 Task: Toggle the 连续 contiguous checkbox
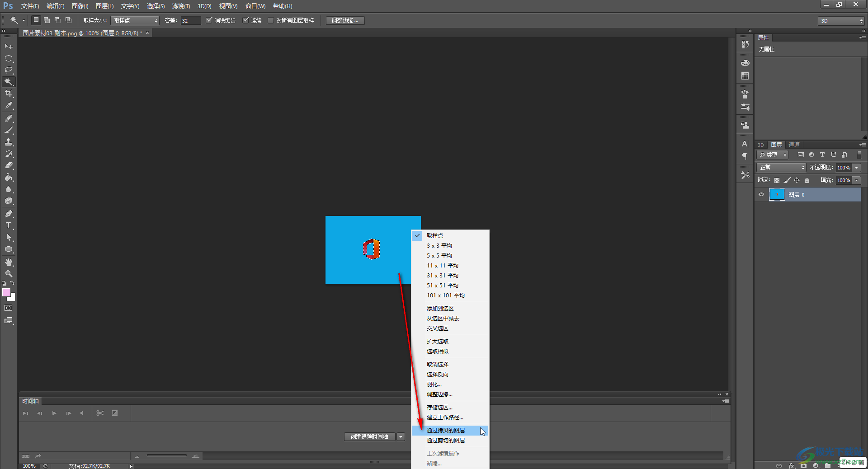tap(245, 20)
